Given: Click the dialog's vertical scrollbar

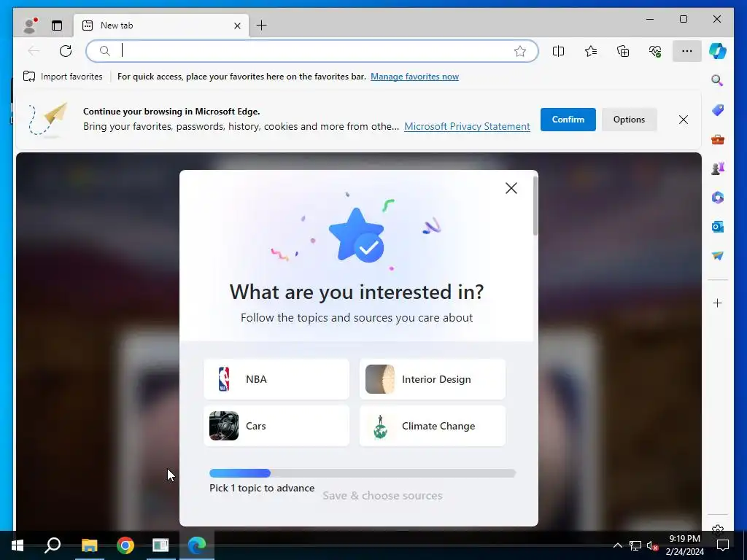Looking at the screenshot, I should click(x=535, y=206).
